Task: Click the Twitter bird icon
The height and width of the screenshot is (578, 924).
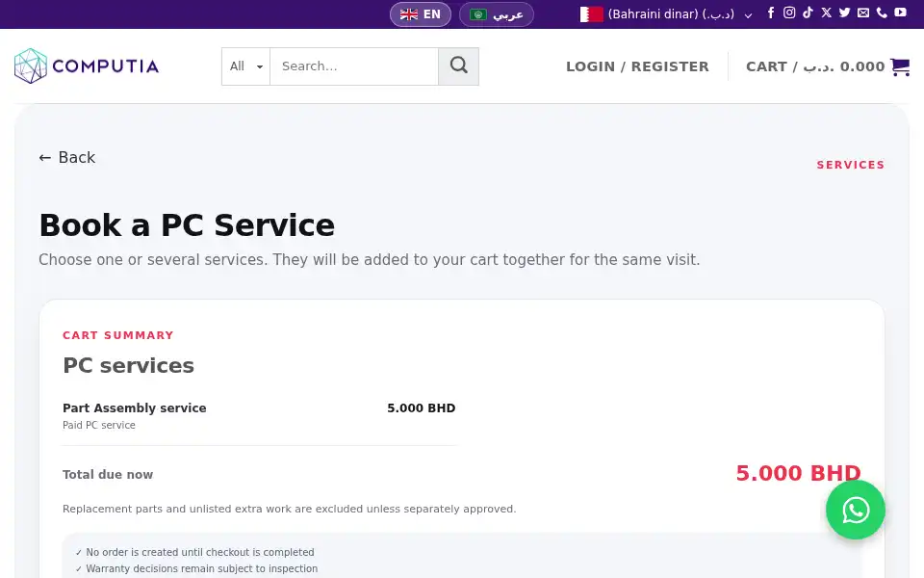Action: (x=844, y=13)
